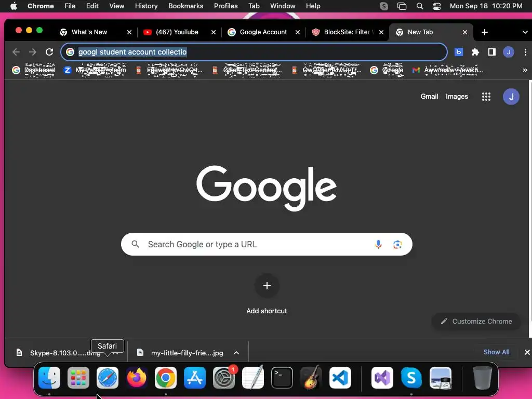Open the Chrome three-dot menu
This screenshot has height=399, width=532.
pyautogui.click(x=525, y=52)
